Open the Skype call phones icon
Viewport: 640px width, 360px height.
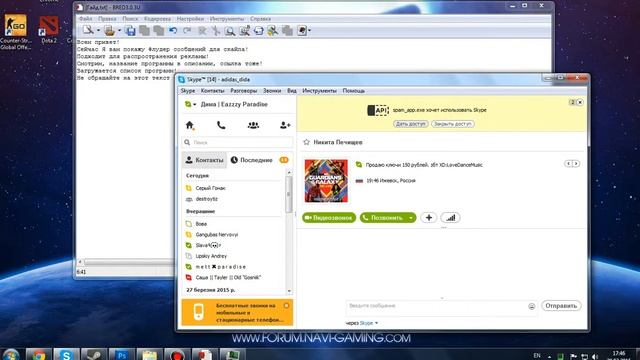point(221,125)
